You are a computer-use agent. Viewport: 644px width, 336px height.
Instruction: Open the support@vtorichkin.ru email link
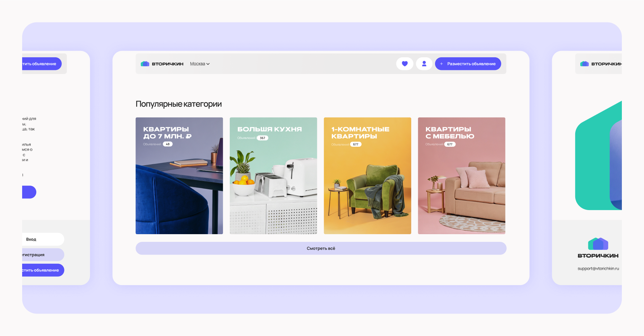(598, 268)
